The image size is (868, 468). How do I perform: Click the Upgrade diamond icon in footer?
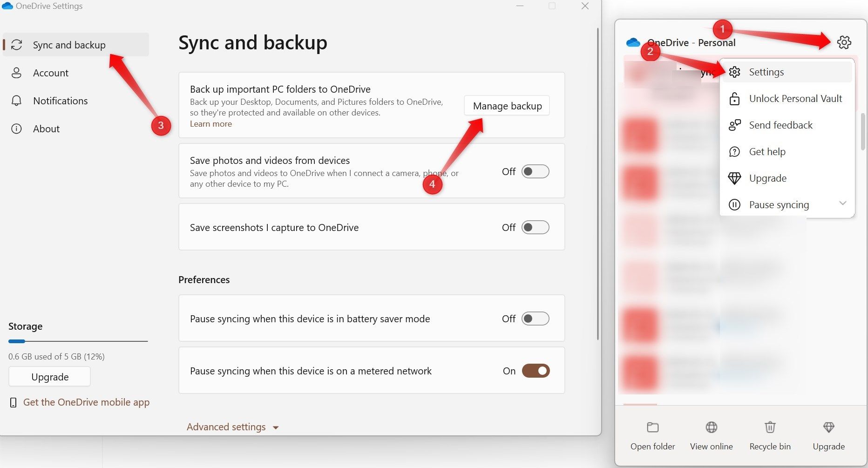(x=828, y=427)
